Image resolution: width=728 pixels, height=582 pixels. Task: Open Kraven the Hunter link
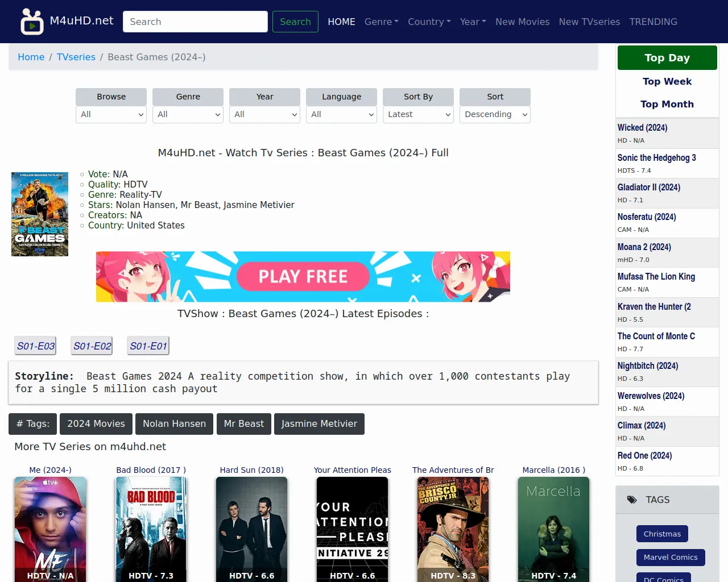[x=655, y=307]
